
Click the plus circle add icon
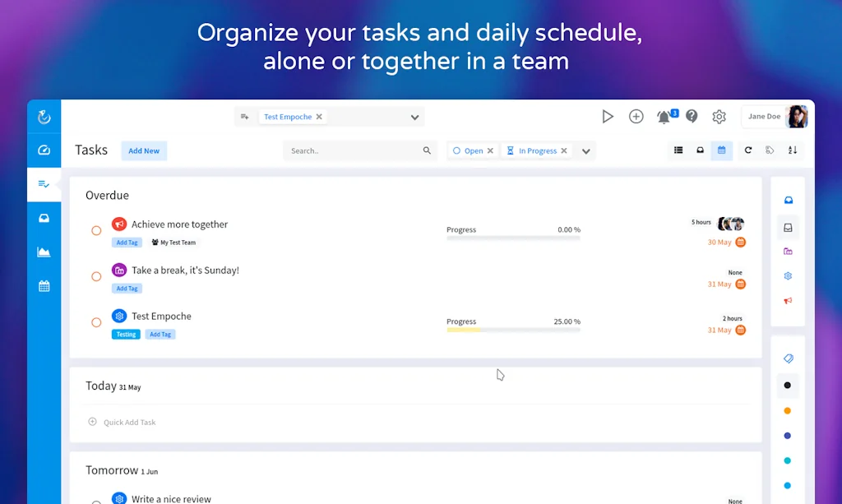(636, 117)
